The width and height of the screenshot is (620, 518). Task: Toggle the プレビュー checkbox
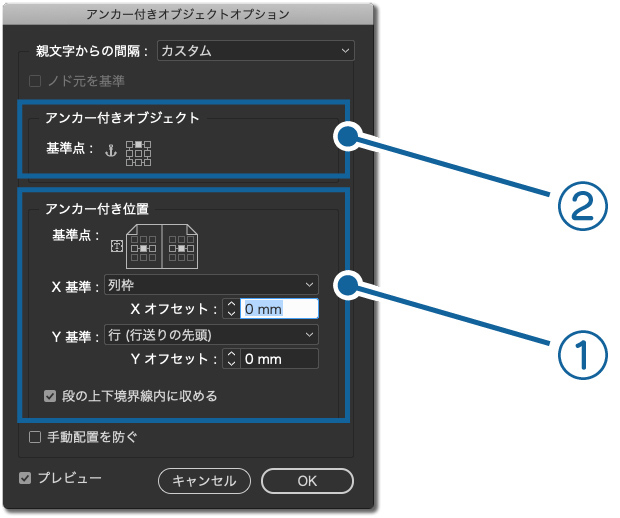tap(25, 478)
